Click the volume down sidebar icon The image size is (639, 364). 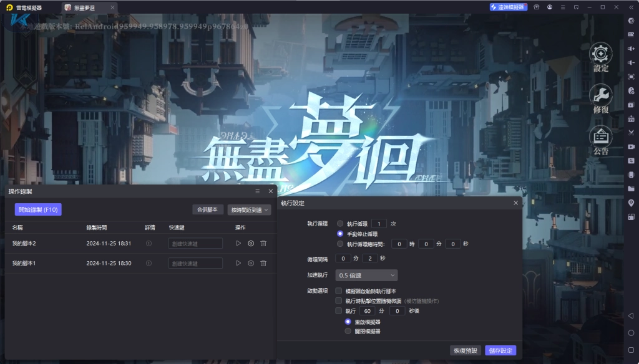tap(632, 63)
